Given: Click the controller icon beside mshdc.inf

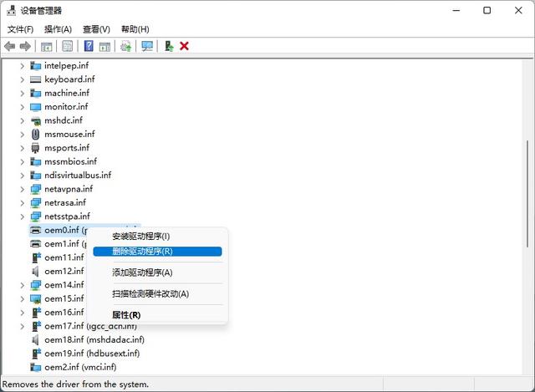Looking at the screenshot, I should [x=35, y=120].
